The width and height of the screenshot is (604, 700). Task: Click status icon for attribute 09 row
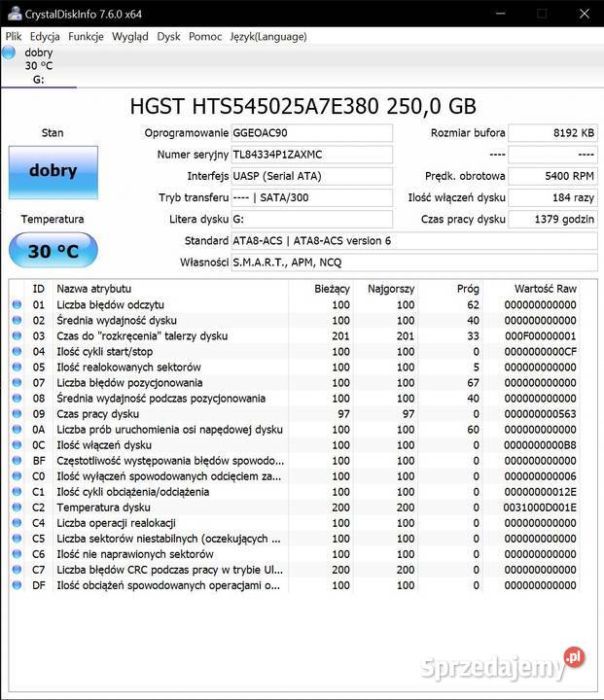(x=17, y=414)
